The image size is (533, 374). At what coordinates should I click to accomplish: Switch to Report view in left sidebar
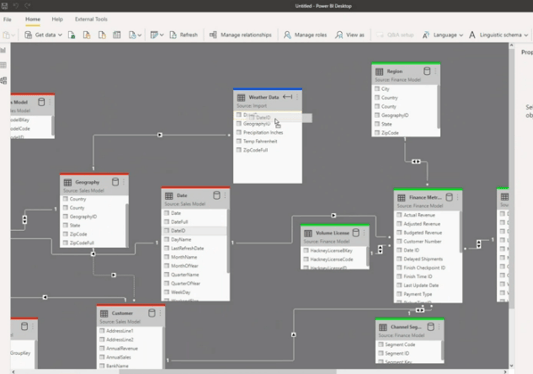point(4,50)
